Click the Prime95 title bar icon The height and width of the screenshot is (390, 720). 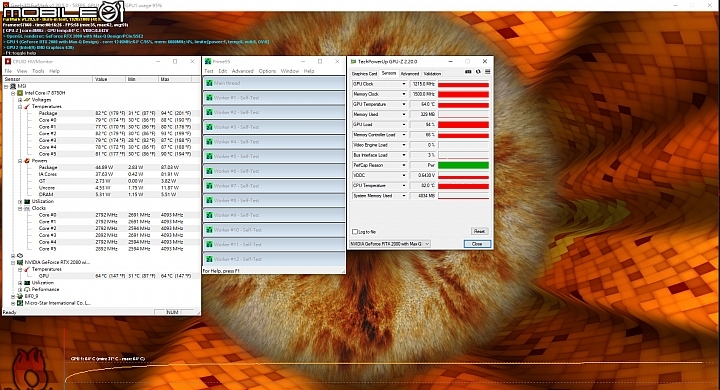click(x=208, y=61)
